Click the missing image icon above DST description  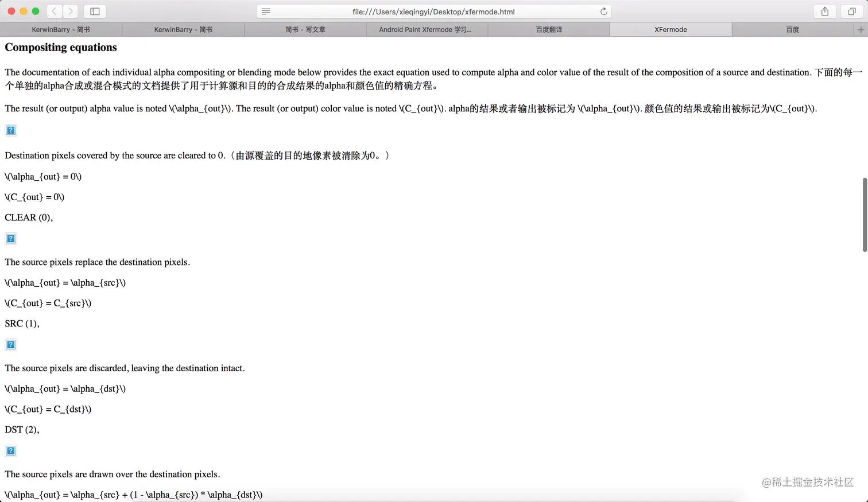coord(10,345)
